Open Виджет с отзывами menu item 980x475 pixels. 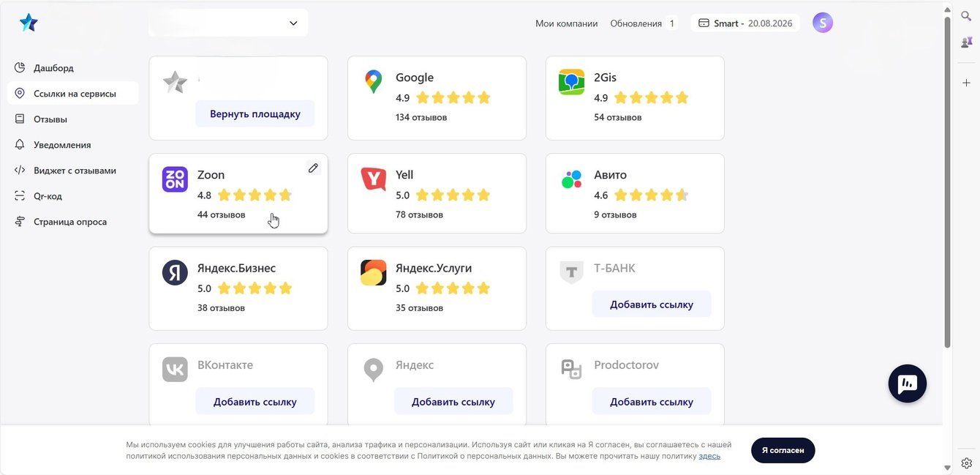pyautogui.click(x=75, y=171)
